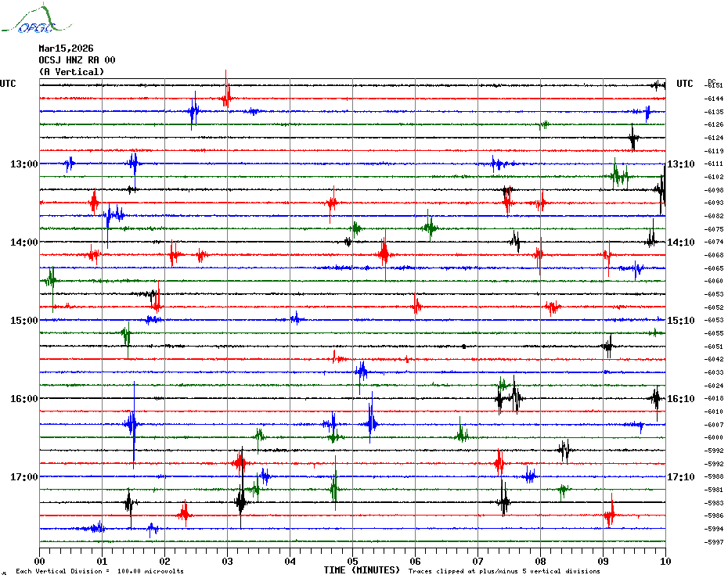The image size is (728, 582).
Task: Click DC offset value -6010
Action: coord(714,411)
